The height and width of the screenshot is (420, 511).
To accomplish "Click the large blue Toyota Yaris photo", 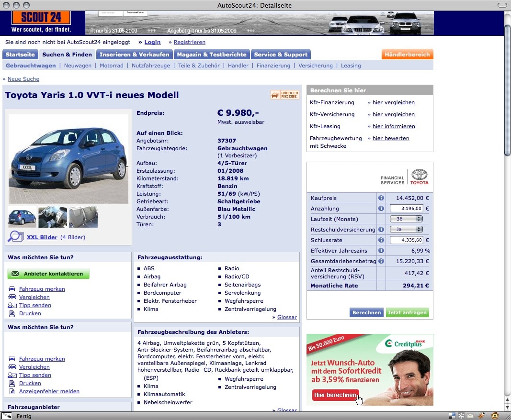I will pyautogui.click(x=68, y=158).
